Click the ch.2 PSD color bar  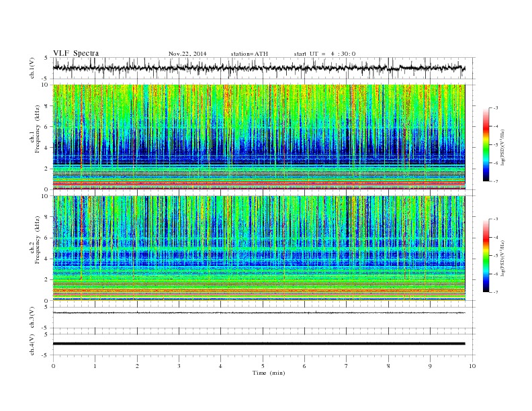point(486,255)
